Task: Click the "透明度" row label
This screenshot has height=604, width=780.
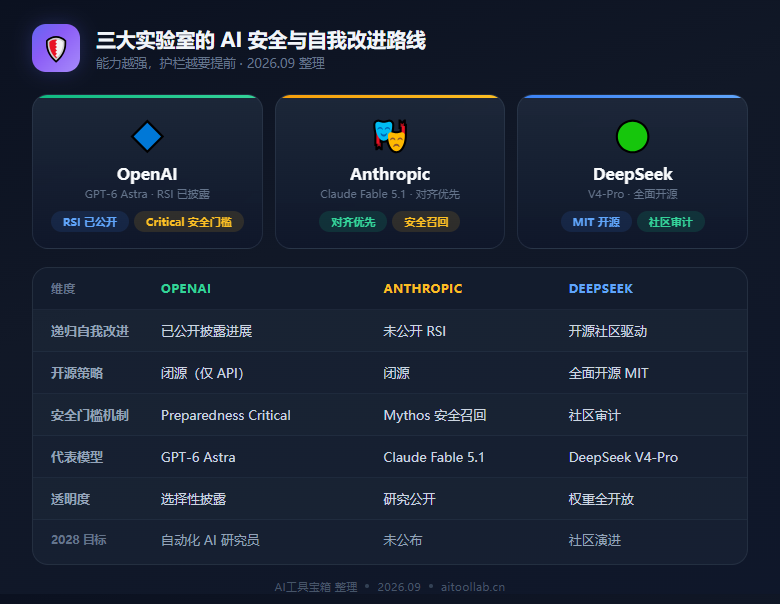Action: [71, 499]
